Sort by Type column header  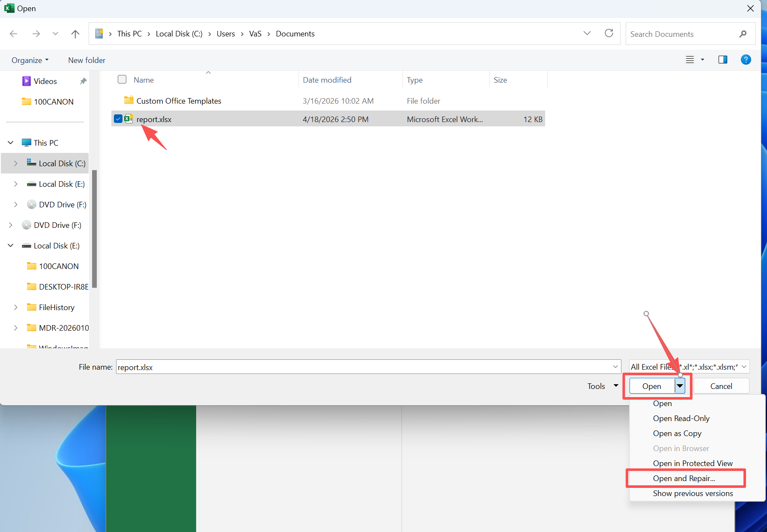415,80
